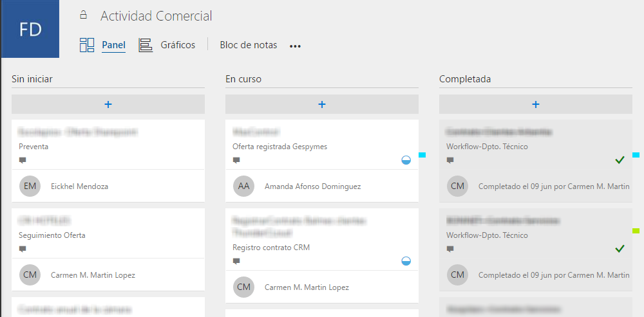Switch to the Gráficos tab
Screen dimensions: 644x317
pos(178,45)
